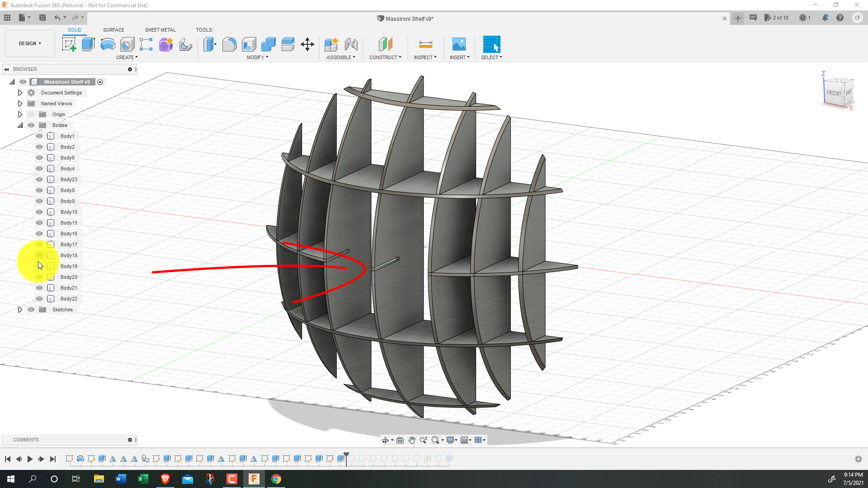Switch to Surface tab in workspace
The image size is (868, 488).
coord(113,30)
